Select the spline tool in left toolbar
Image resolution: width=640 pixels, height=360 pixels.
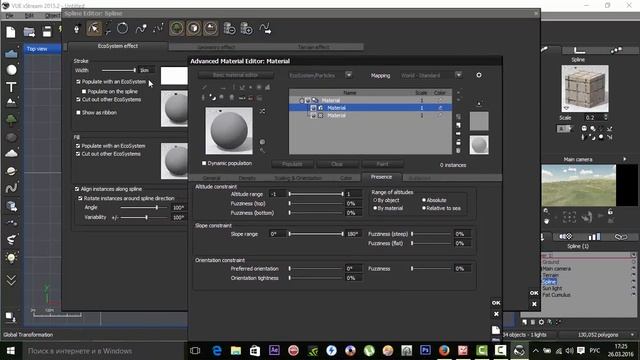(11, 188)
